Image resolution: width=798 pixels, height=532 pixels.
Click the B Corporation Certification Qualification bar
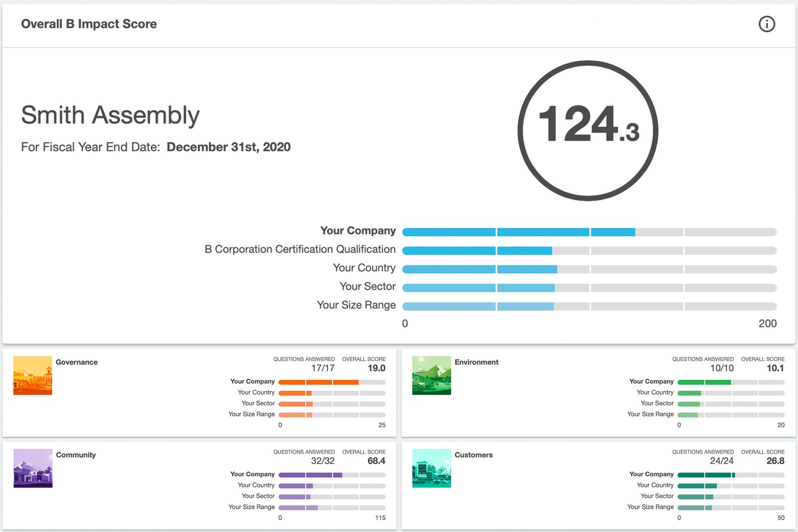[590, 251]
